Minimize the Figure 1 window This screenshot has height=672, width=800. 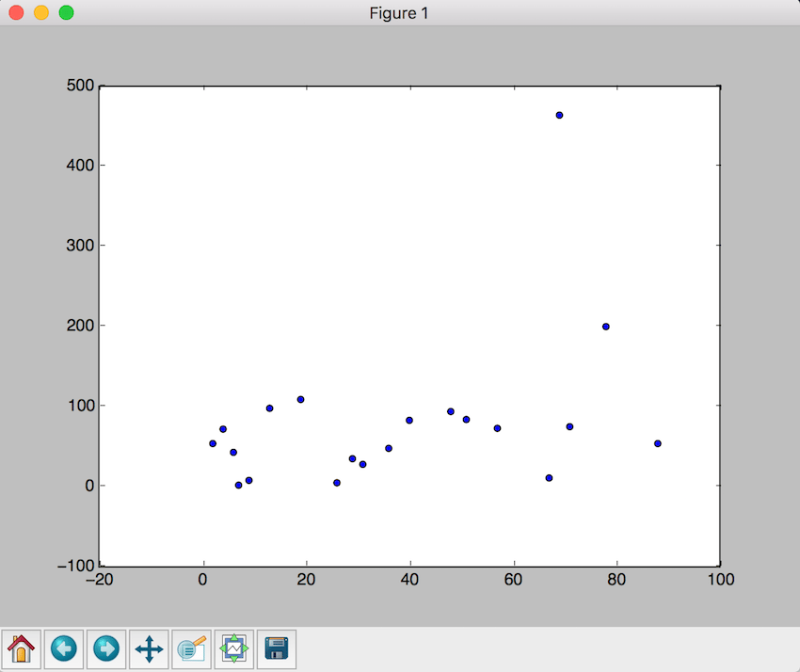41,13
